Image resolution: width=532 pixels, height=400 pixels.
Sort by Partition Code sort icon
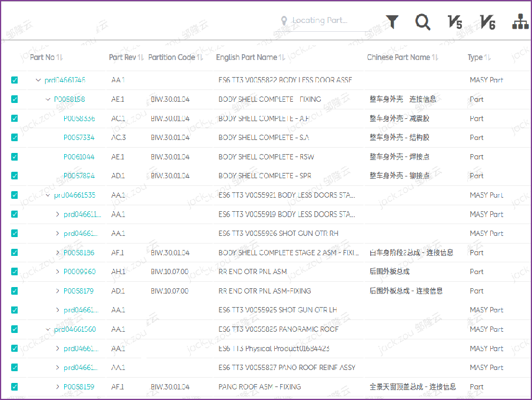pos(200,58)
